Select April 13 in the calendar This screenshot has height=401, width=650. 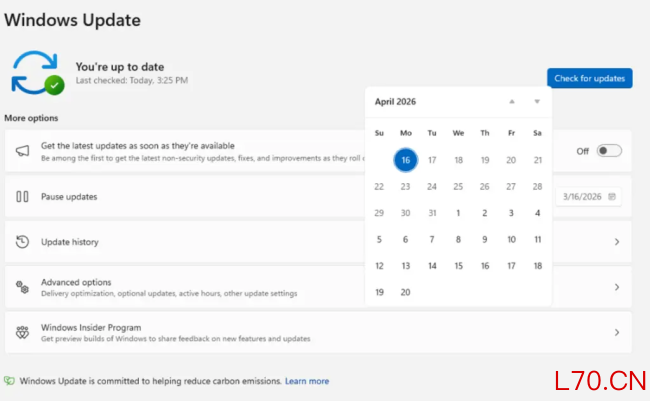(405, 266)
